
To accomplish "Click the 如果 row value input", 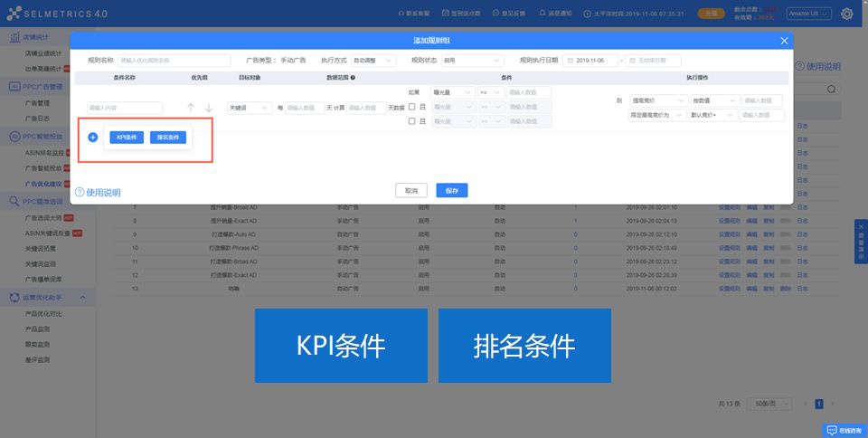I will pos(529,92).
